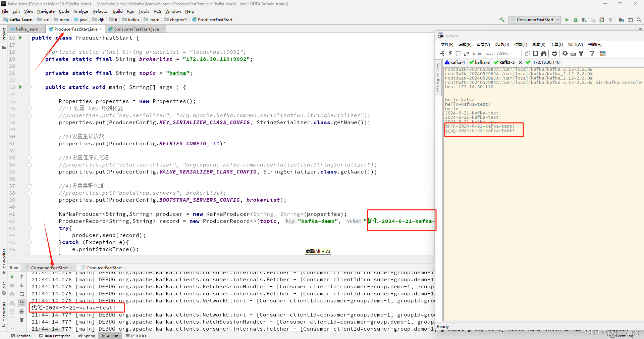Click the kafka_learn breadcrumb root
Screen dimensions: 644x339
pos(18,20)
